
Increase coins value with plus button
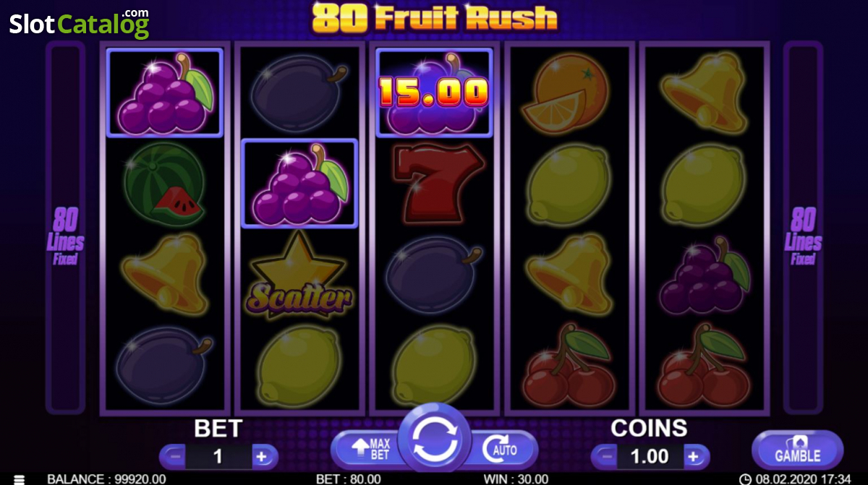point(694,456)
